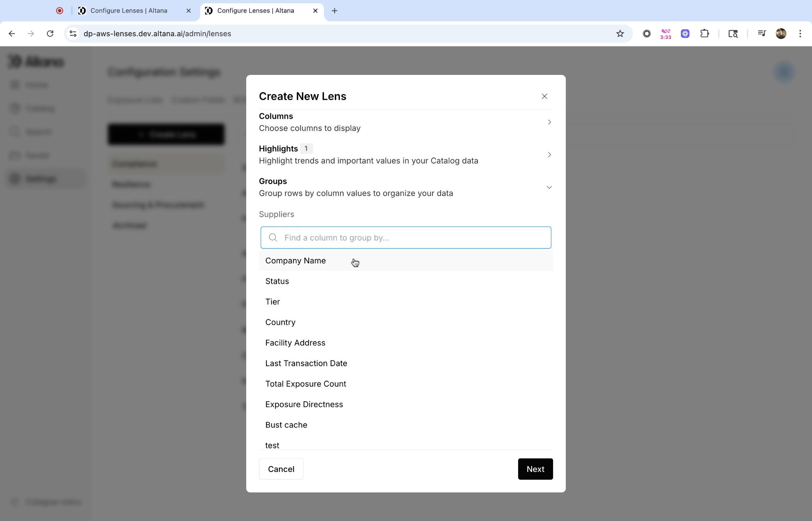Close the Create New Lens dialog
Viewport: 812px width, 521px height.
click(x=544, y=96)
